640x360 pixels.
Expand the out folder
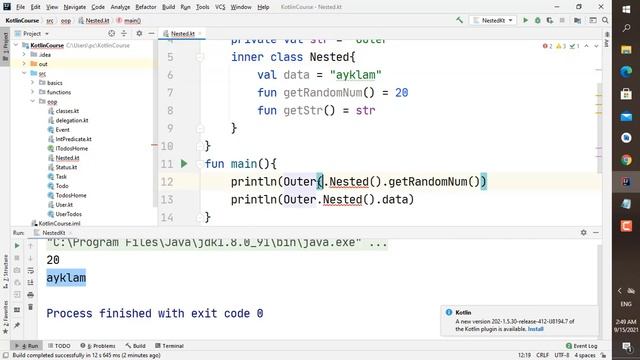coord(24,64)
